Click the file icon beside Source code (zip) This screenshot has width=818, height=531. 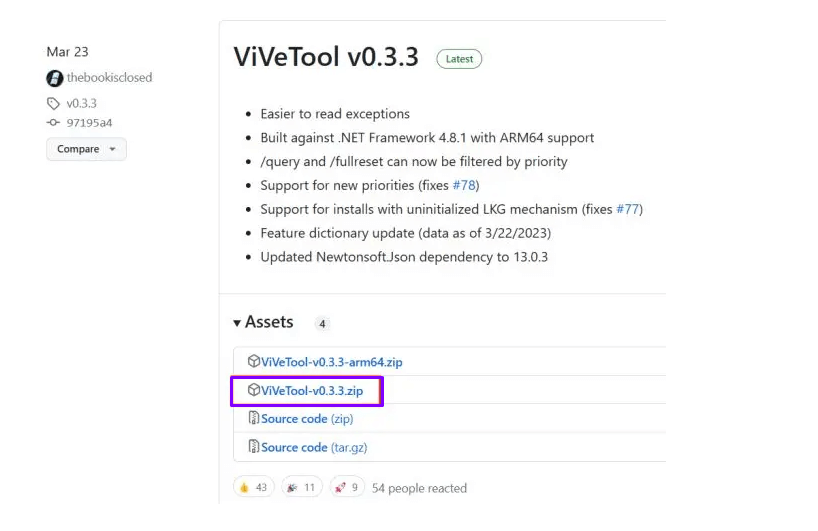click(254, 418)
